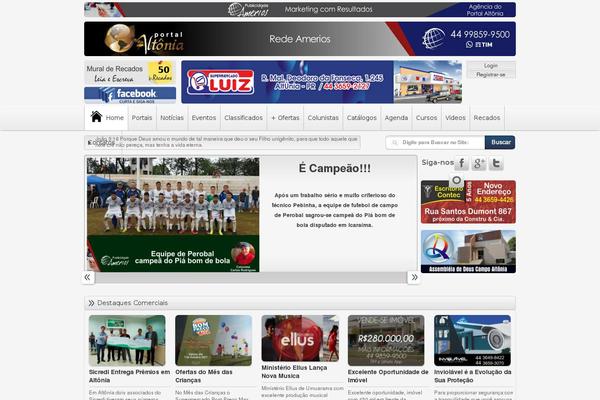
Task: Open the + Ofertas menu
Action: tap(285, 118)
